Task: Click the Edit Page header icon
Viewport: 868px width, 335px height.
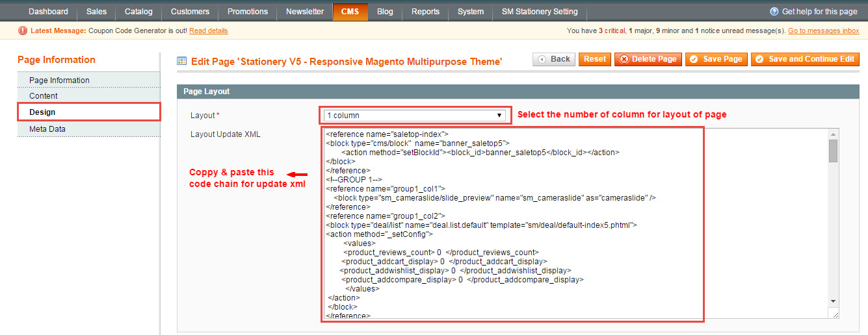Action: [x=182, y=62]
